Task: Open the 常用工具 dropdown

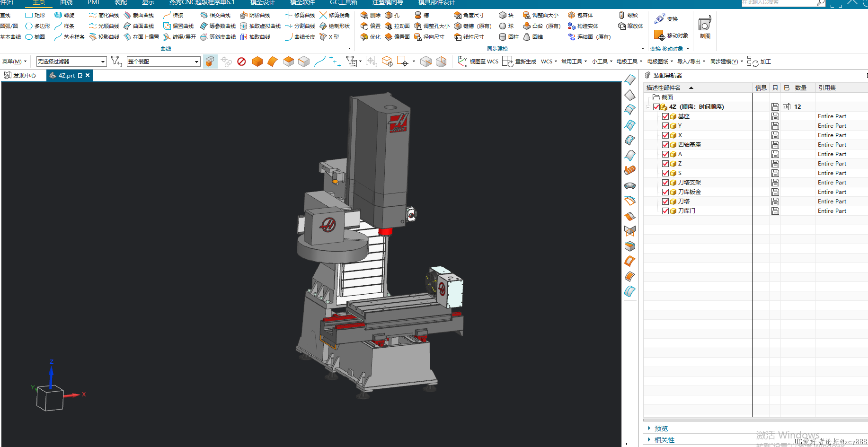Action: point(574,61)
